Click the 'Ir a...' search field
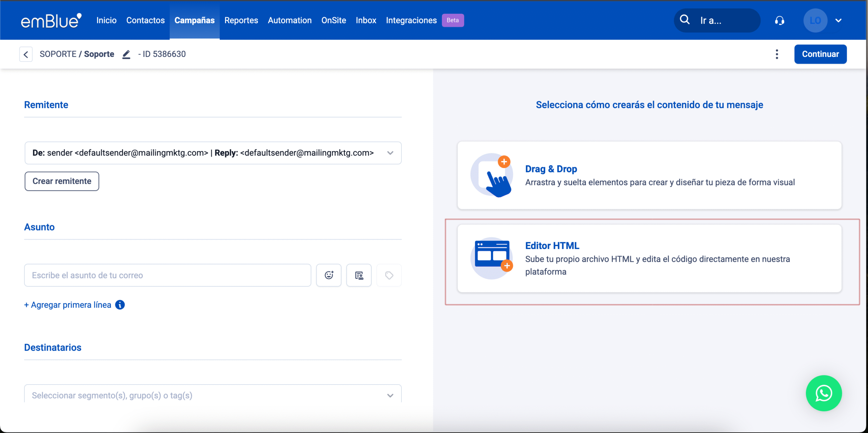 click(x=717, y=20)
